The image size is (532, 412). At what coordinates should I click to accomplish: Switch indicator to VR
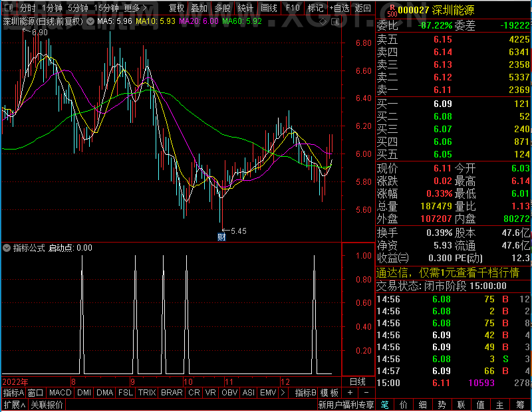[x=211, y=393]
